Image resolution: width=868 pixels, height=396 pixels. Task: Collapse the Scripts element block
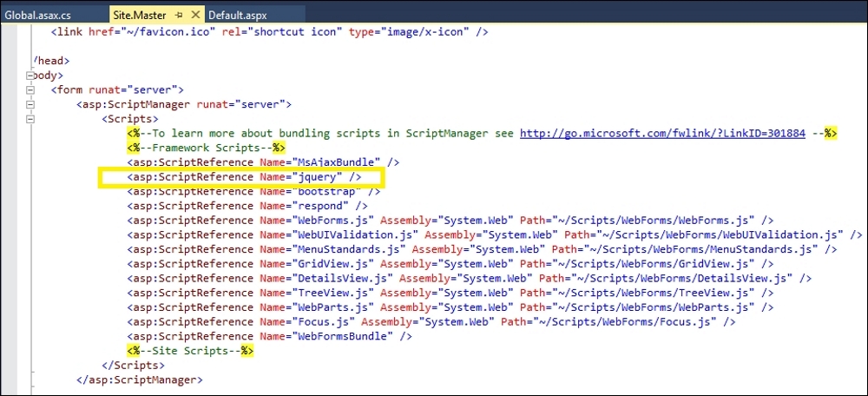[x=31, y=119]
